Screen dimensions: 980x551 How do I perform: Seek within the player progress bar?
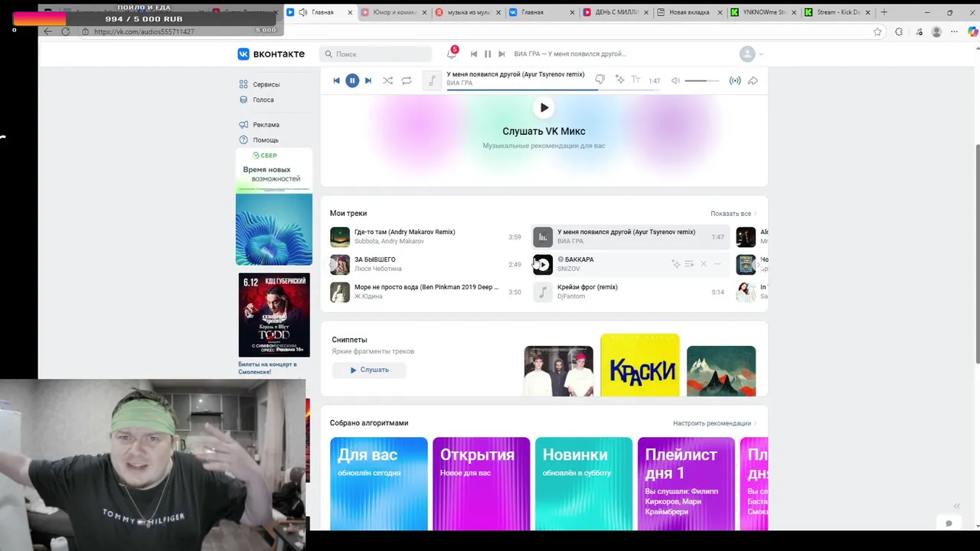(x=553, y=90)
